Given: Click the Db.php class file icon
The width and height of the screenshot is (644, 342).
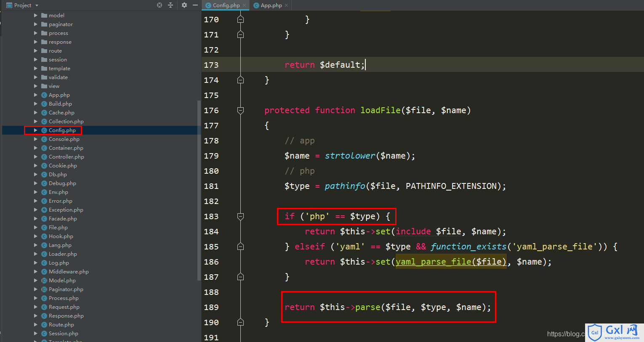Looking at the screenshot, I should coord(44,175).
